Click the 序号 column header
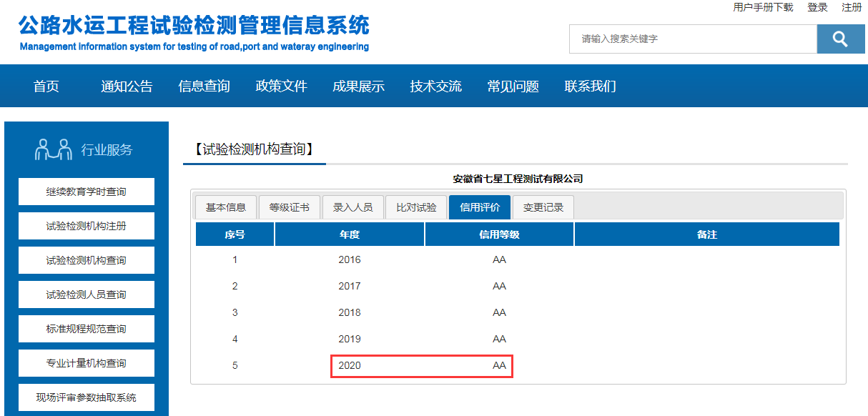 click(x=235, y=234)
